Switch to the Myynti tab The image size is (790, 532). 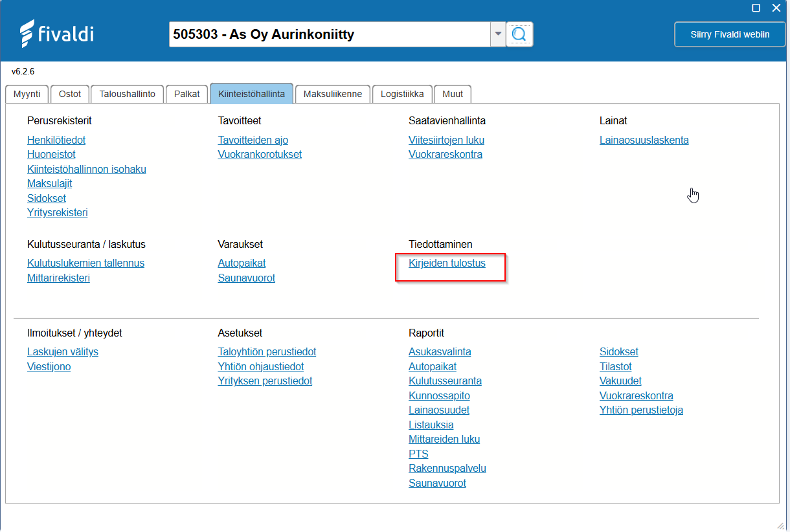27,94
